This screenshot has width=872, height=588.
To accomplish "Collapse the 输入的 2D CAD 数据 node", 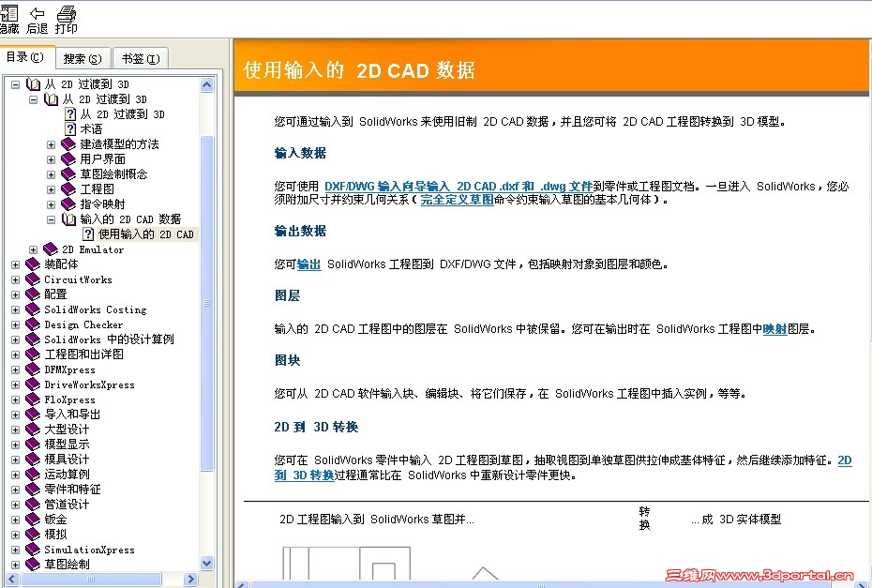I will [52, 219].
